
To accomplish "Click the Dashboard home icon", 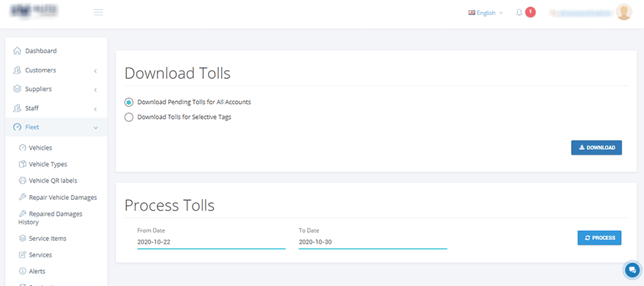I will click(17, 51).
